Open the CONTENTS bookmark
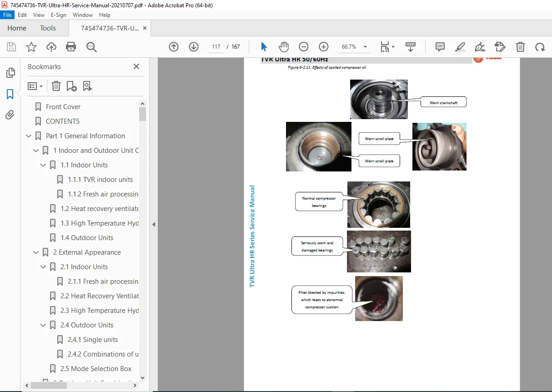Viewport: 552px width, 392px height. [x=63, y=121]
